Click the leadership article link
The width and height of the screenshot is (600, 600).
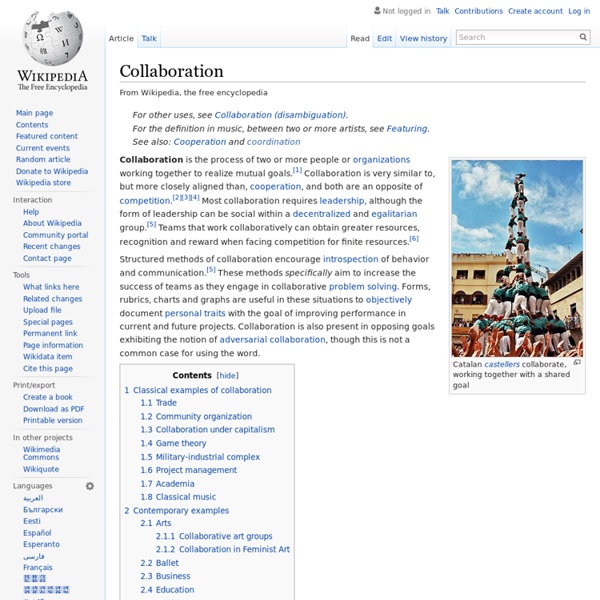pyautogui.click(x=342, y=201)
